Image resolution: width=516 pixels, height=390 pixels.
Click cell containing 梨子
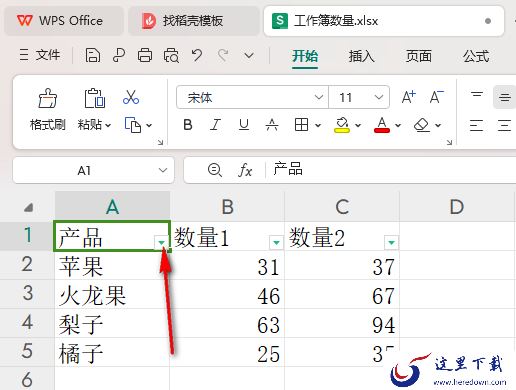pos(112,323)
